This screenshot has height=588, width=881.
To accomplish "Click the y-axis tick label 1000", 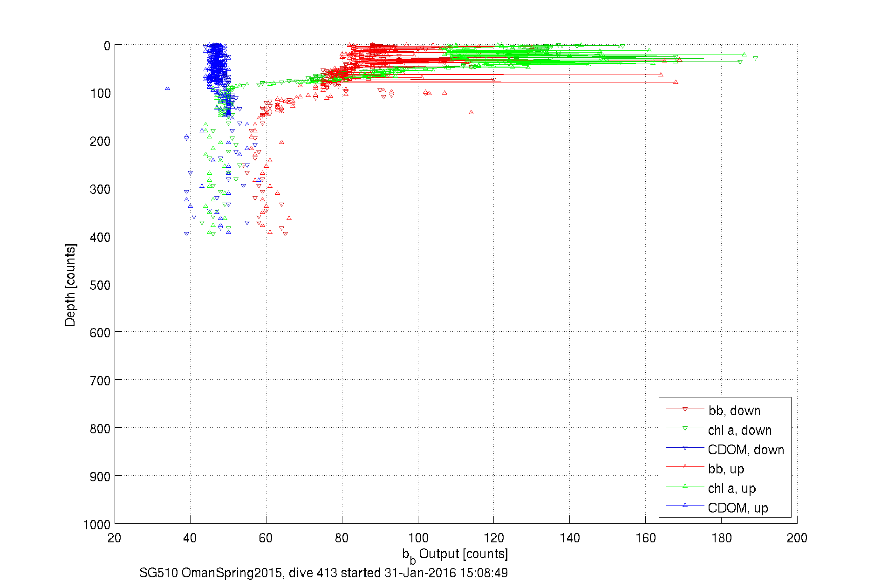I will point(97,525).
